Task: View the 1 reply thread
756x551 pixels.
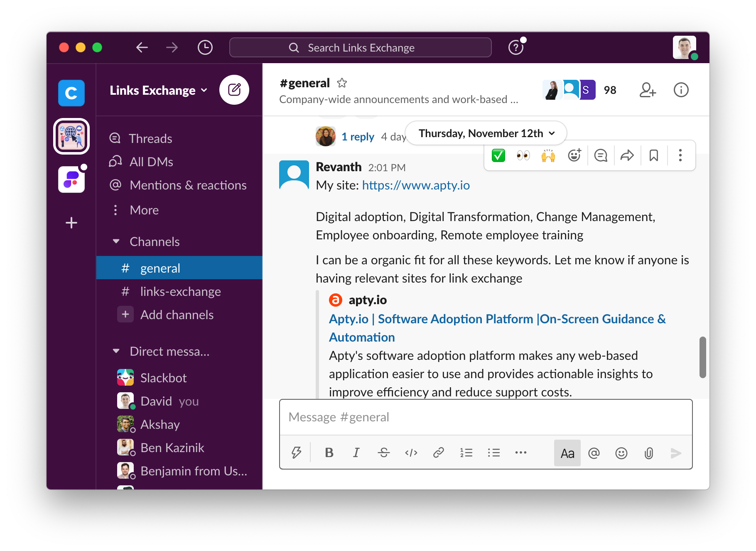Action: 358,137
